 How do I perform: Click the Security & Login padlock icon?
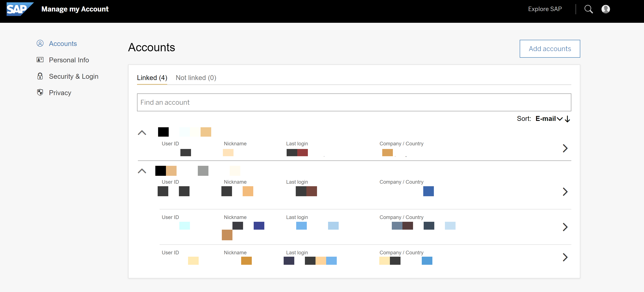tap(40, 76)
